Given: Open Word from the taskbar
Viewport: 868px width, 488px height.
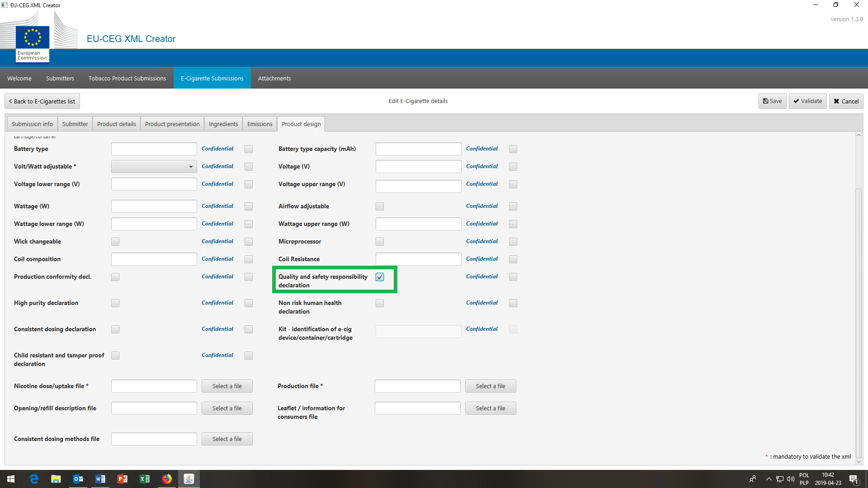Looking at the screenshot, I should 100,479.
